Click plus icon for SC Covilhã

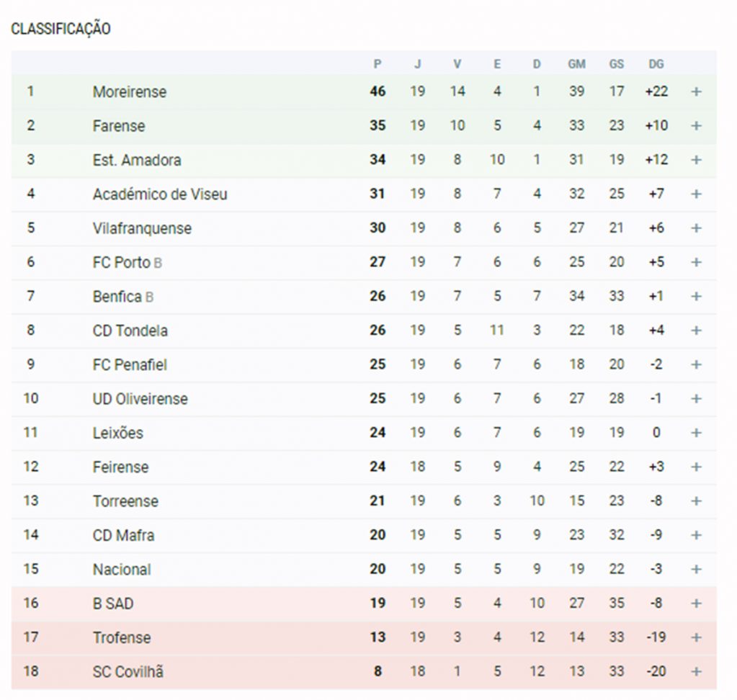click(696, 671)
